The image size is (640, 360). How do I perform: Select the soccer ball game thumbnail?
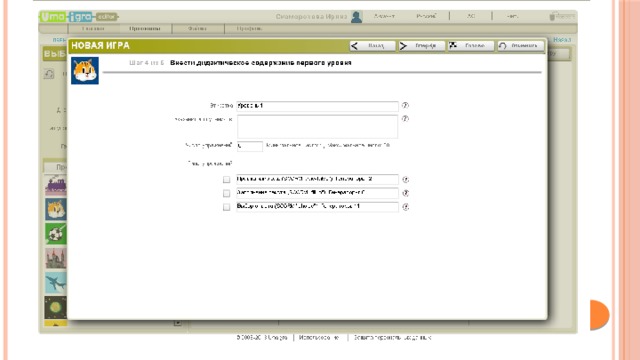pyautogui.click(x=56, y=234)
